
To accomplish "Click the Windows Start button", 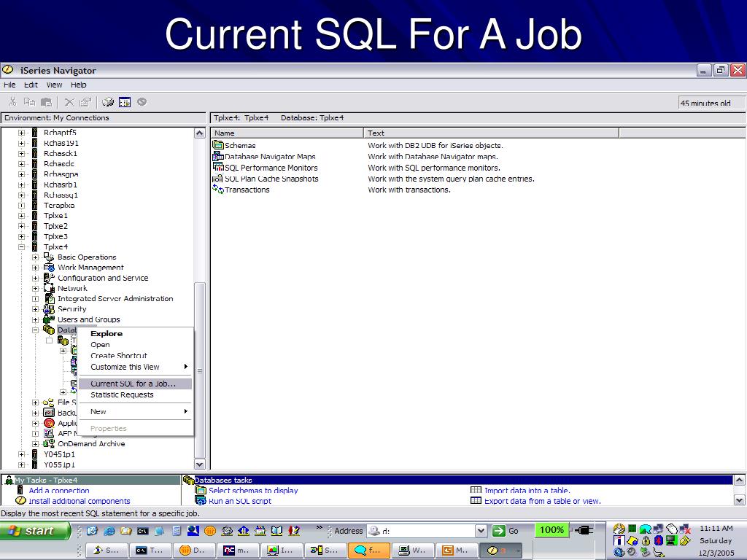I will (x=35, y=531).
